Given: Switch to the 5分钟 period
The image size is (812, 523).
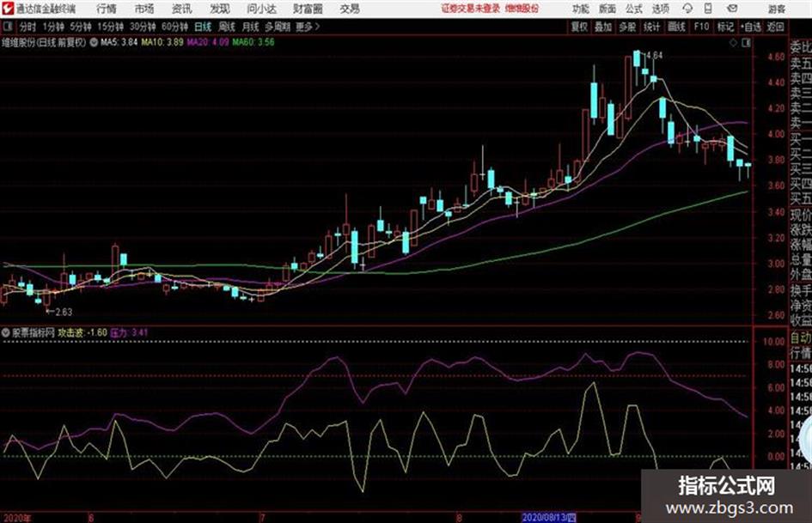Looking at the screenshot, I should pos(80,27).
